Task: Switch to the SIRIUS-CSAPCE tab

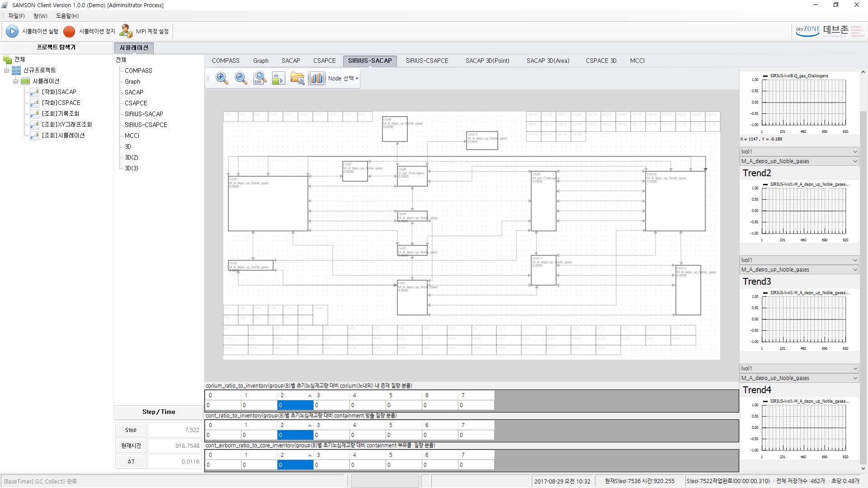Action: (427, 61)
